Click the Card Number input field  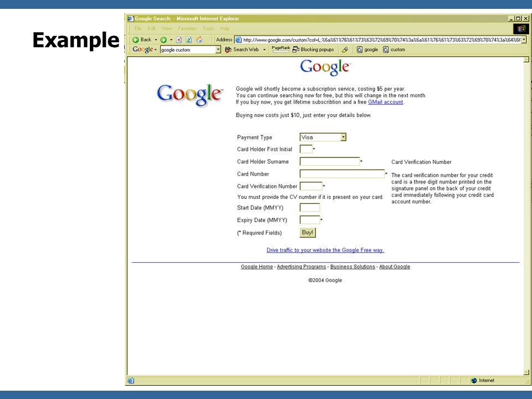pos(342,173)
